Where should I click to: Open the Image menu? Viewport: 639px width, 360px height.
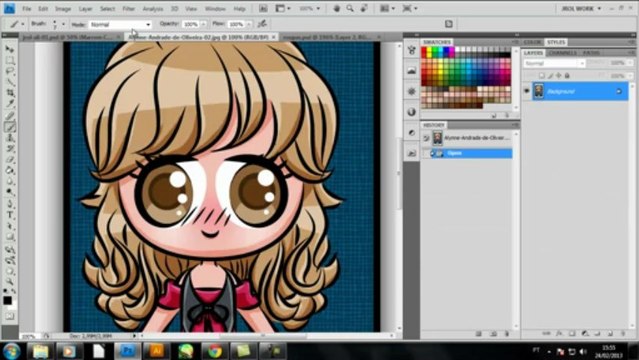(63, 9)
